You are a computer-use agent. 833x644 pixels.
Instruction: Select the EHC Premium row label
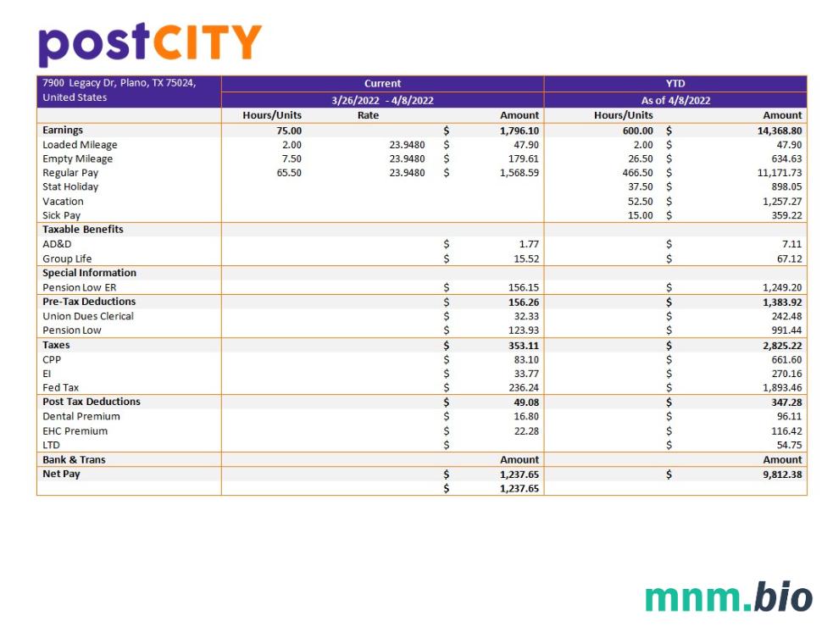click(x=75, y=431)
